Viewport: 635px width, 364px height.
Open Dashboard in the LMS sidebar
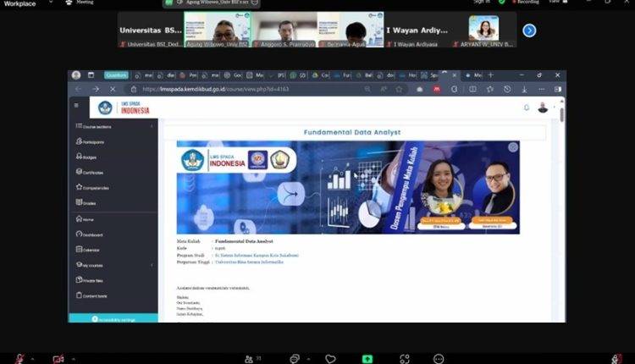89,234
